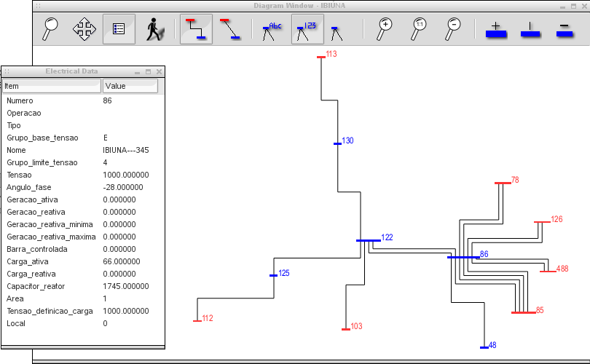The width and height of the screenshot is (590, 364).
Task: Show bus names with Abc label icon
Action: tap(272, 31)
